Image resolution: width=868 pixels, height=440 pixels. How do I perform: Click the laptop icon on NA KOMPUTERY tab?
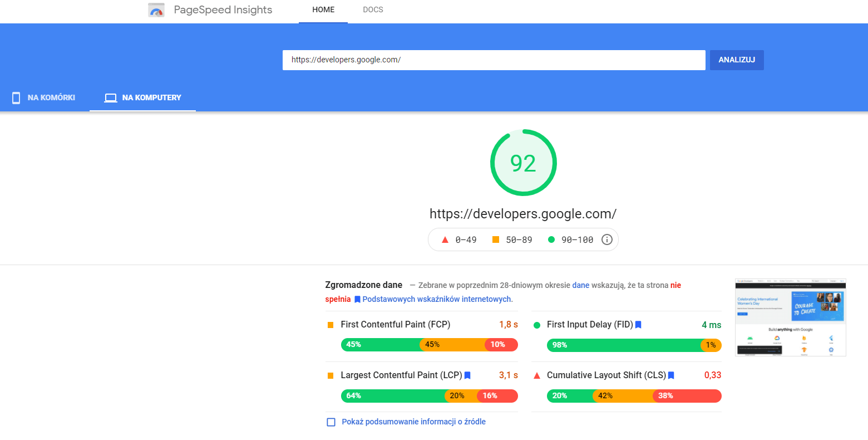click(111, 98)
